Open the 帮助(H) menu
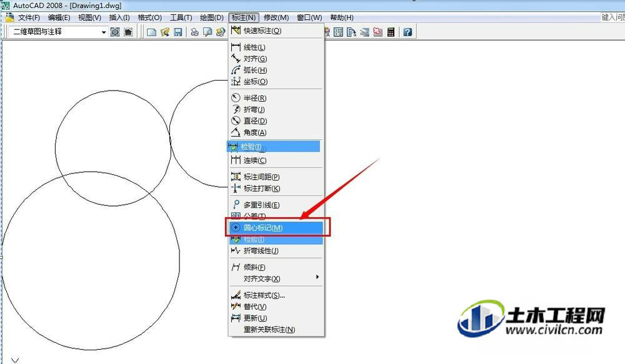The height and width of the screenshot is (364, 625). tap(342, 17)
